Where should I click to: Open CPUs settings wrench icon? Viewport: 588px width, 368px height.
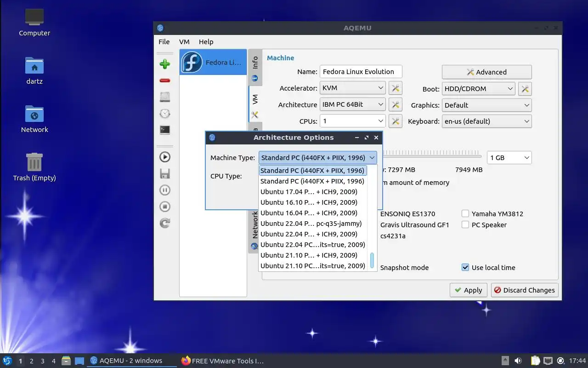pos(396,121)
